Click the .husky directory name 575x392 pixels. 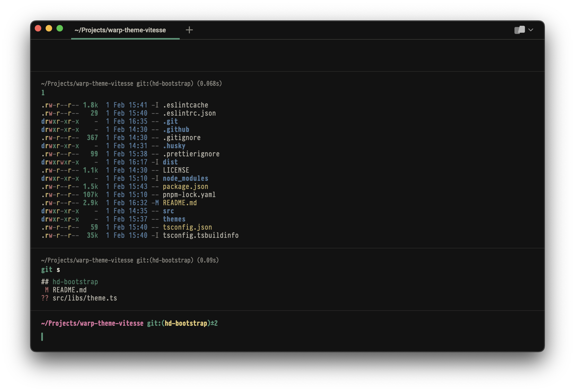click(x=174, y=146)
